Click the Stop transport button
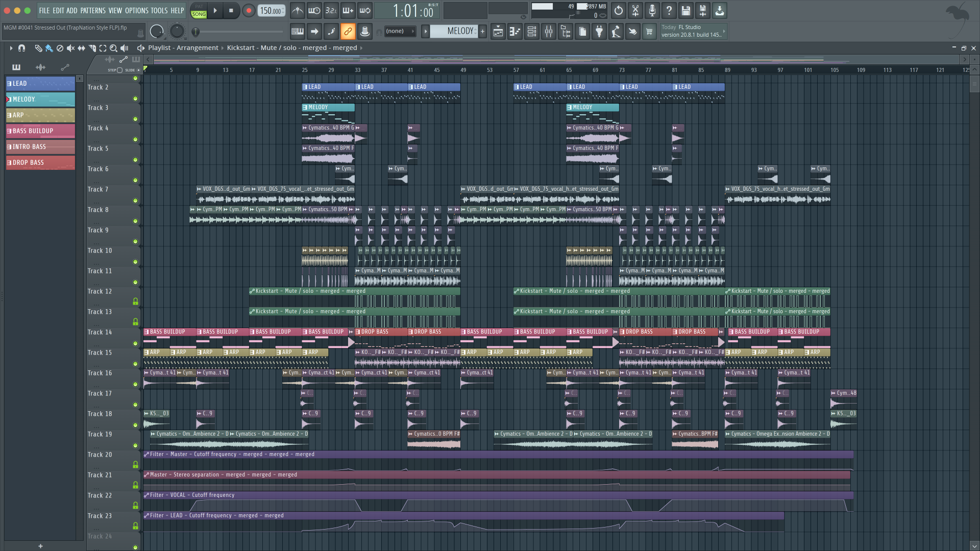 231,10
